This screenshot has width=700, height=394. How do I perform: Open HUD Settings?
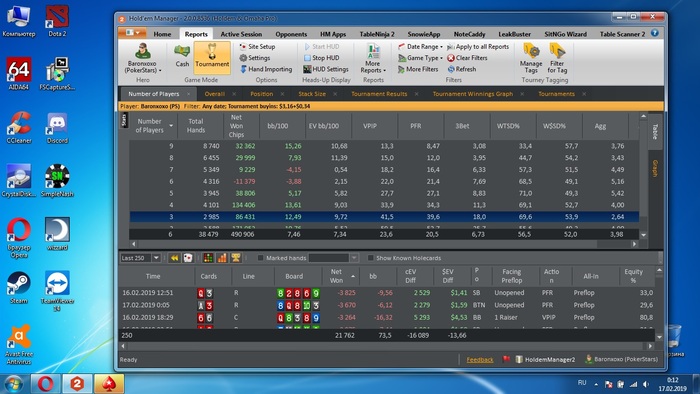click(x=326, y=69)
